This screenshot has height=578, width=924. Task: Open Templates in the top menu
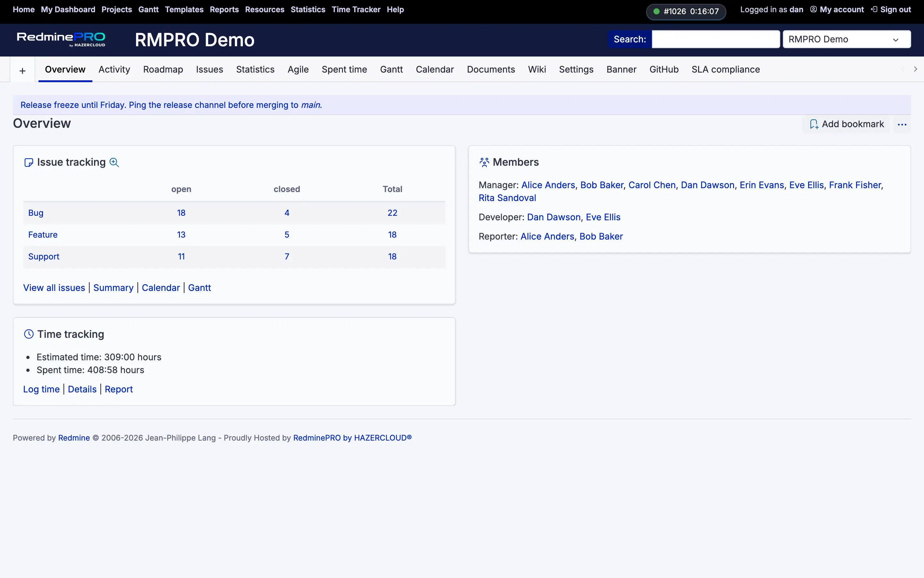click(184, 10)
